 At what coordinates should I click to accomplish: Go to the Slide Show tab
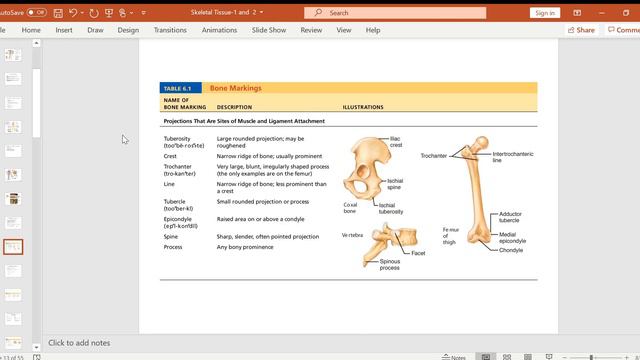(269, 30)
